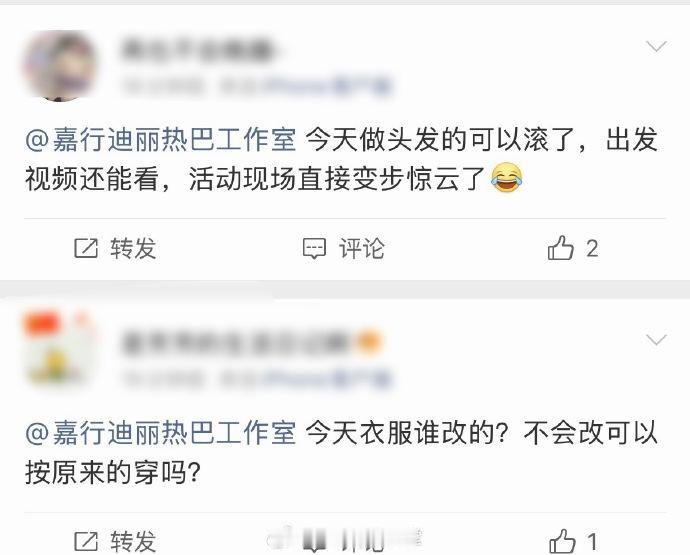Open @嘉行迪丽热巴工作室 mention in first post

(x=160, y=140)
